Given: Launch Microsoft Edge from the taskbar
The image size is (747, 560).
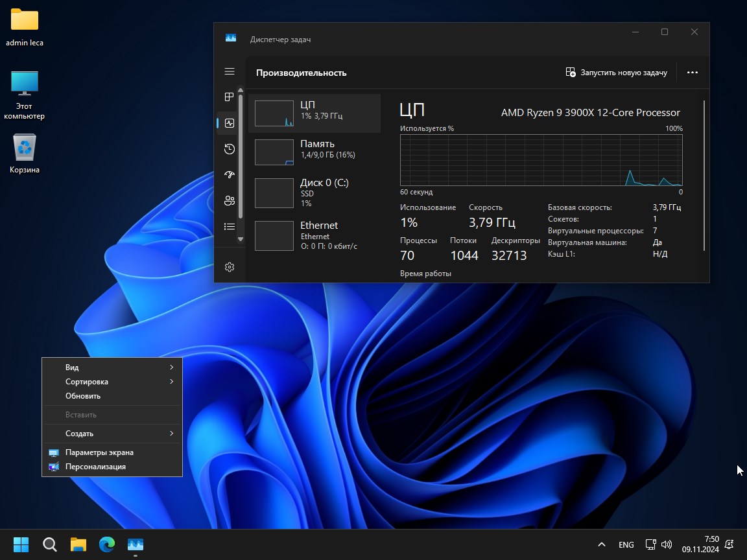Looking at the screenshot, I should 106,544.
